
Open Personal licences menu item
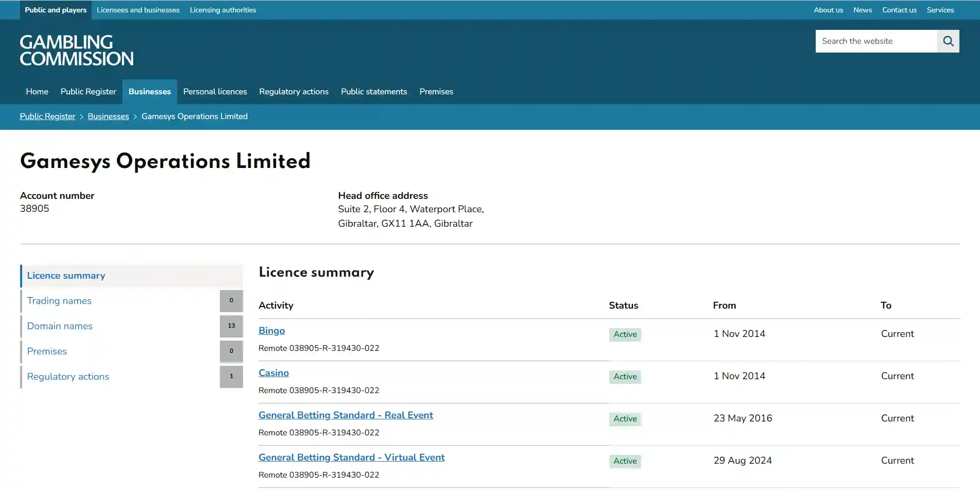pos(215,92)
